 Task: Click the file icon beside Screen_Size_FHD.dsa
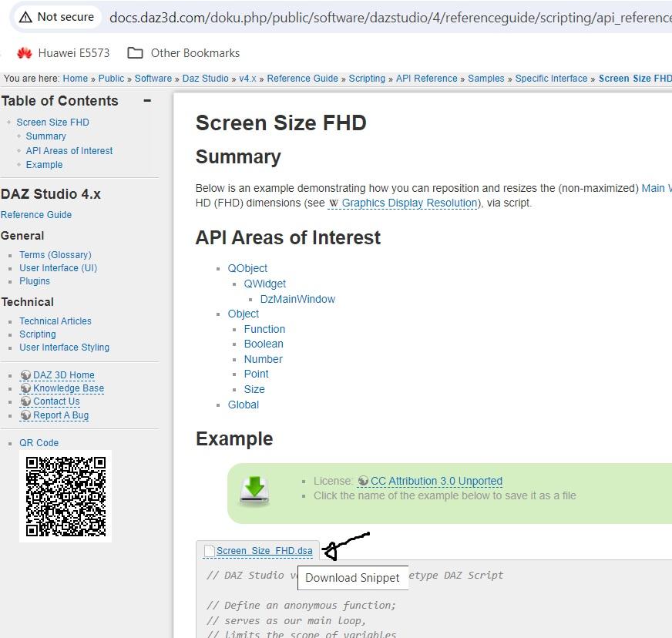(209, 551)
